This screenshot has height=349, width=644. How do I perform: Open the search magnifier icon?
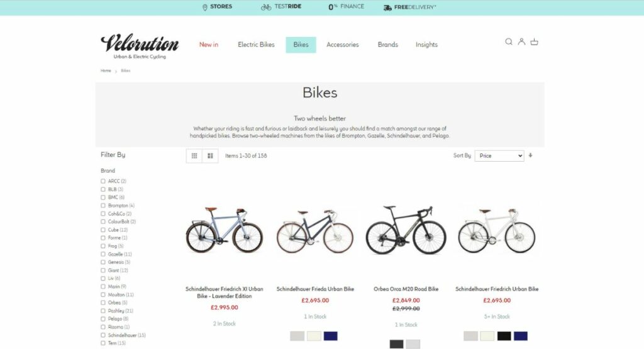click(x=508, y=42)
